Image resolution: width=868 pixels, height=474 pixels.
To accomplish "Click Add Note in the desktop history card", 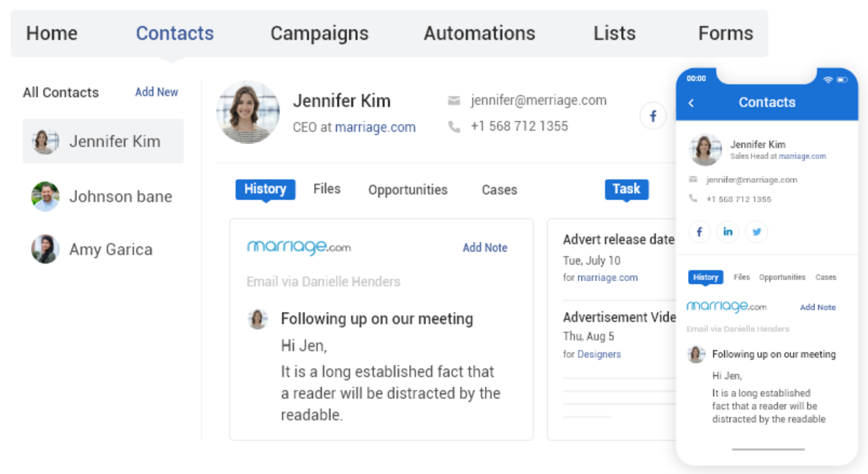I will pos(485,247).
